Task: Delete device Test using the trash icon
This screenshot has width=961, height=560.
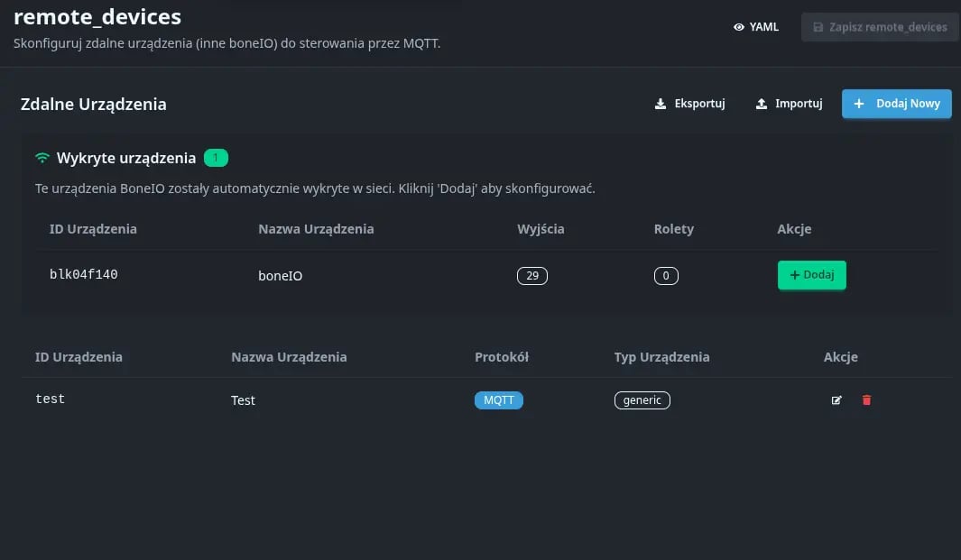Action: (x=866, y=399)
